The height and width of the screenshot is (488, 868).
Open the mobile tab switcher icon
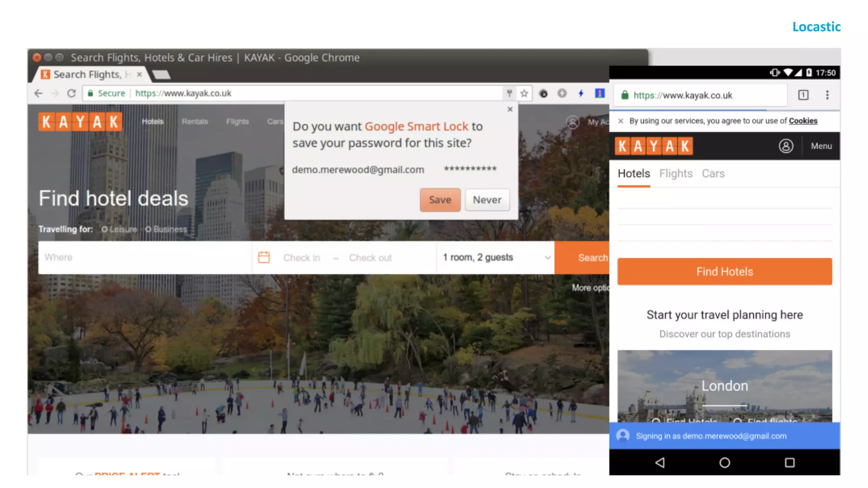pyautogui.click(x=803, y=95)
